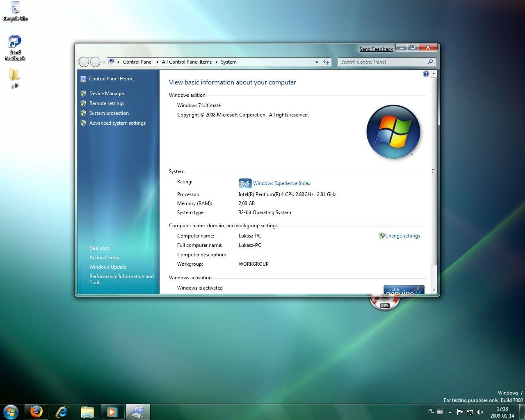The width and height of the screenshot is (525, 420).
Task: Click the System window taskbar button
Action: point(138,411)
